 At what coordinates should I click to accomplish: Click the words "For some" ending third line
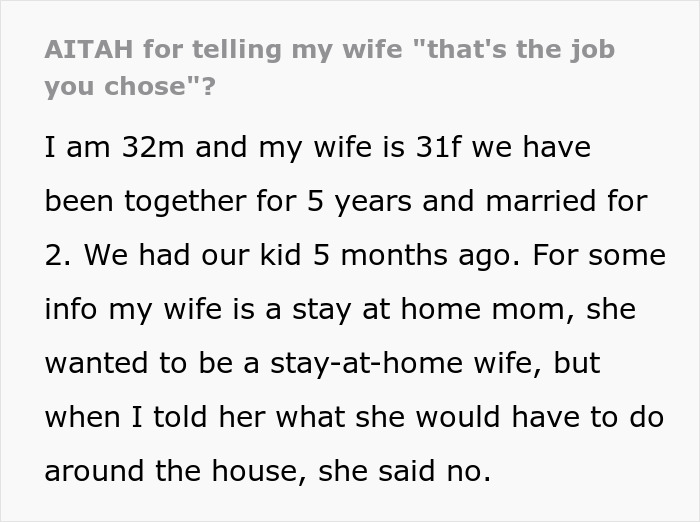(x=599, y=255)
